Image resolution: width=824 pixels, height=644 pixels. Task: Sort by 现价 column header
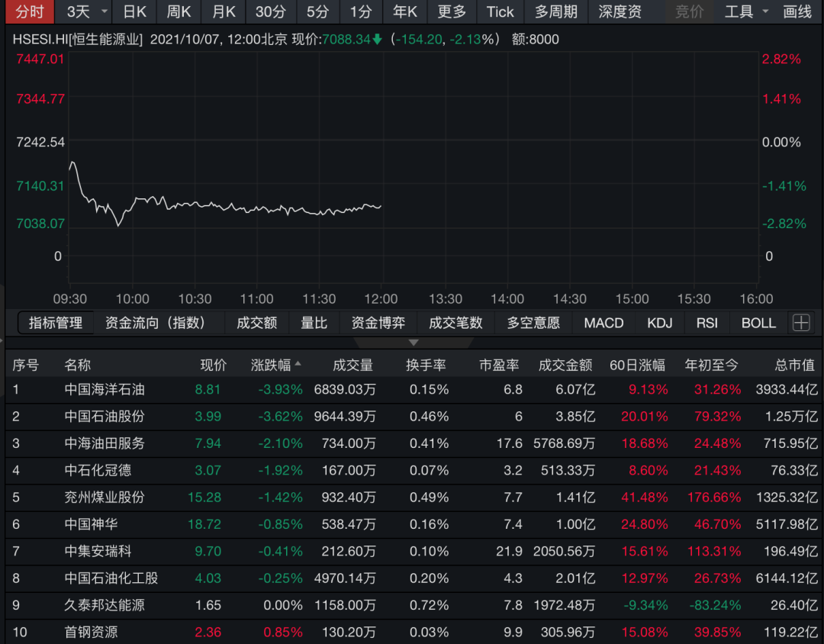[x=214, y=365]
